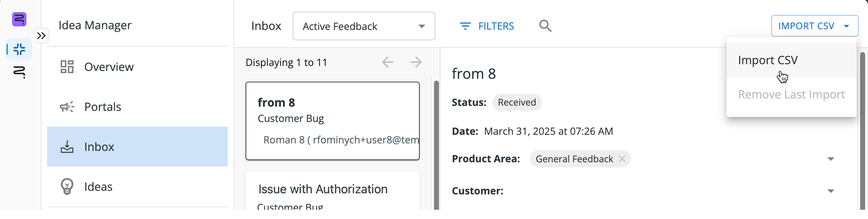Open the Active Feedback dropdown
The height and width of the screenshot is (219, 868).
pos(363,26)
